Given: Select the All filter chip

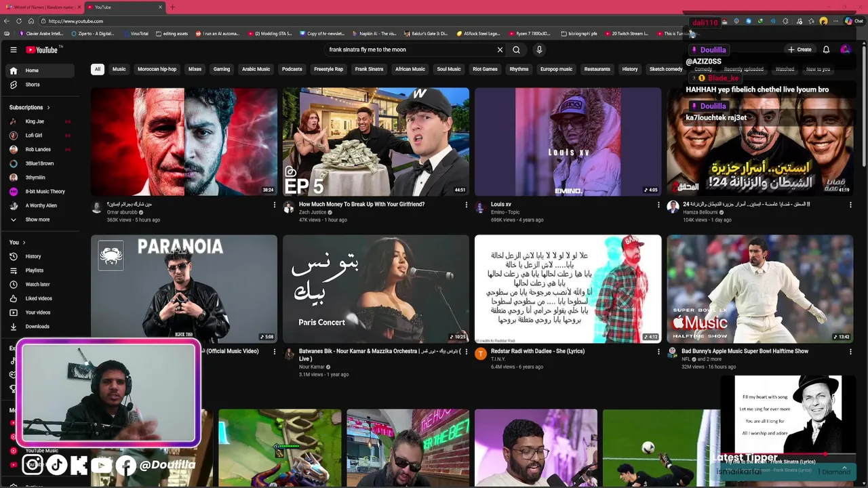Looking at the screenshot, I should (x=98, y=69).
